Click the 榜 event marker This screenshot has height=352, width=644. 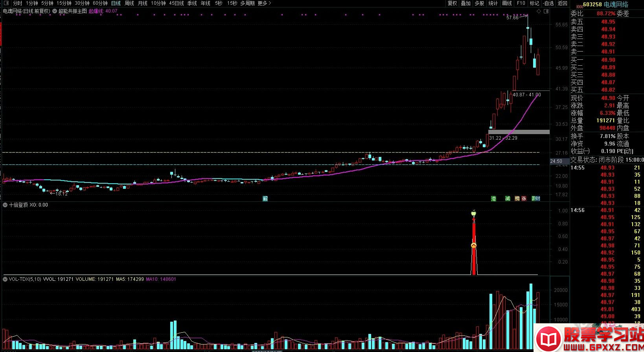[x=517, y=199]
